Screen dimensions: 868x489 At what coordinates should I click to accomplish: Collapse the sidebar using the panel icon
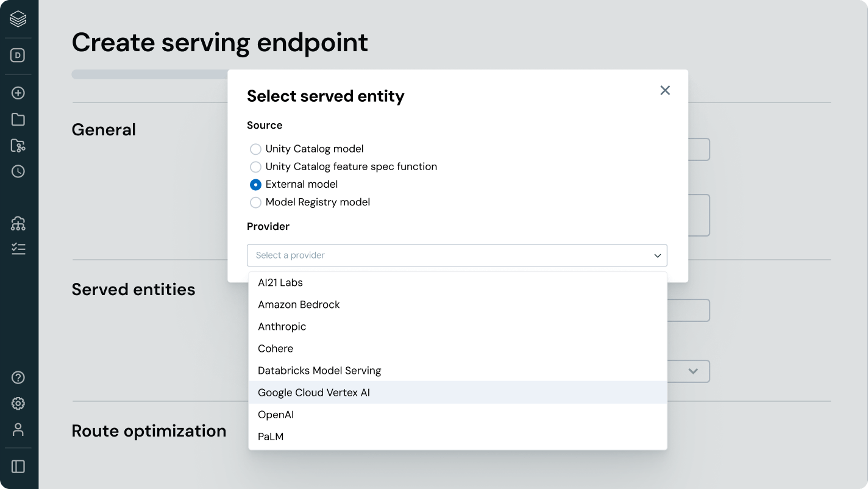18,466
